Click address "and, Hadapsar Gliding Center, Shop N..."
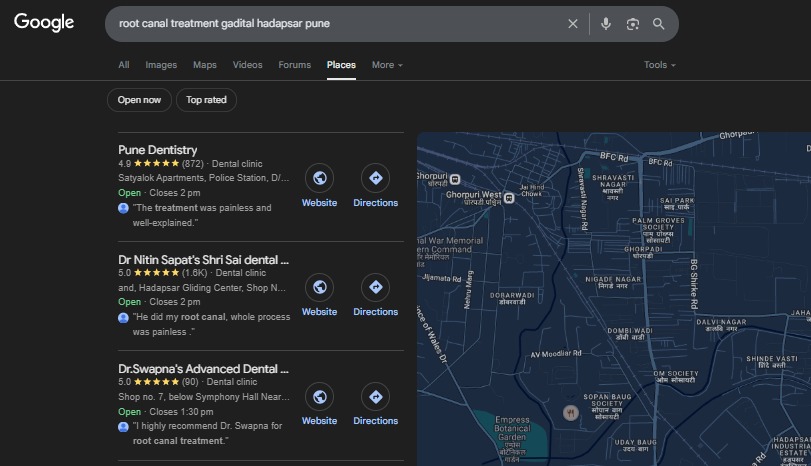This screenshot has height=466, width=811. [x=202, y=288]
